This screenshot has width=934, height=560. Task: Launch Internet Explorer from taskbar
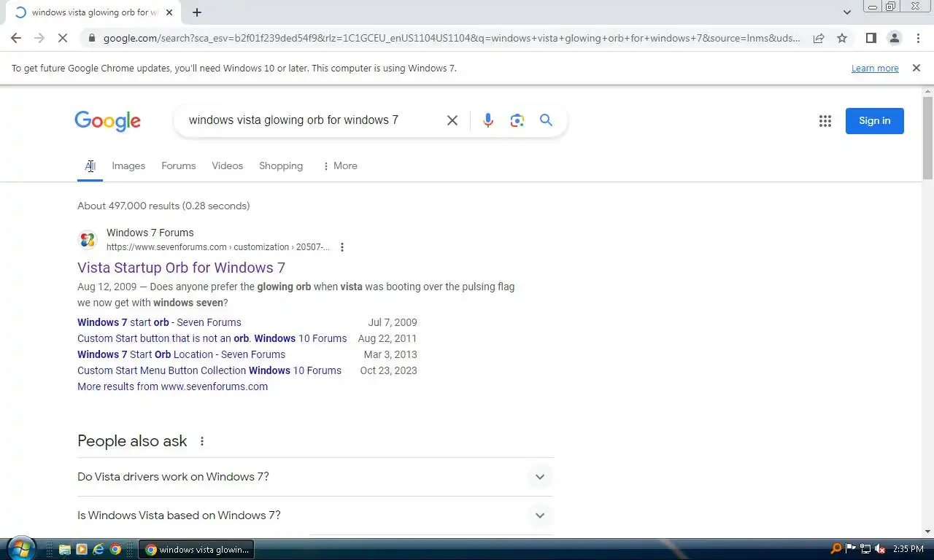[x=99, y=549]
